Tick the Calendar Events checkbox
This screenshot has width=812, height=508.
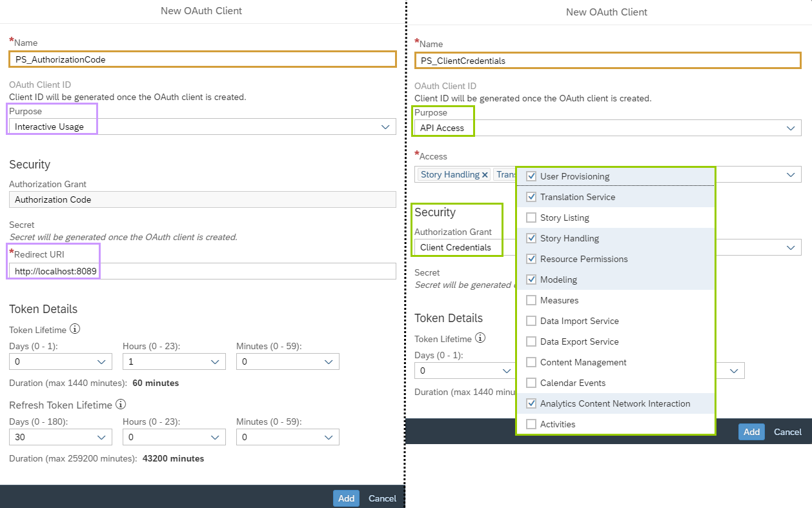pos(531,383)
